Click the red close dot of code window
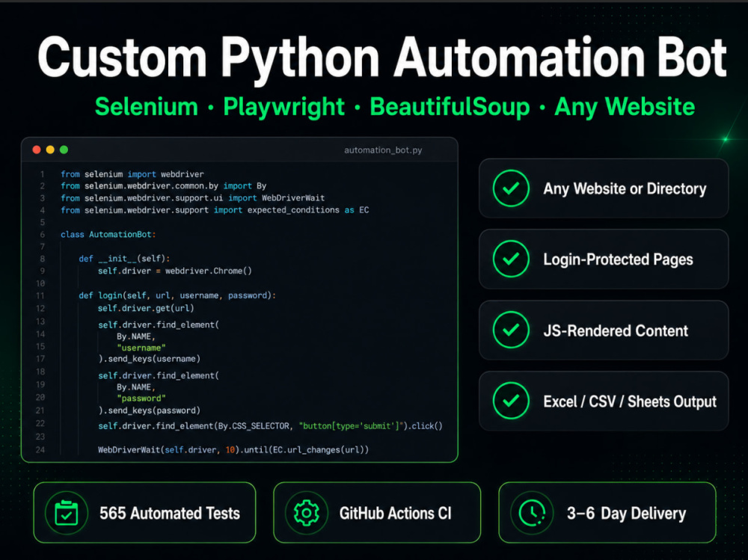The image size is (748, 560). pyautogui.click(x=36, y=150)
